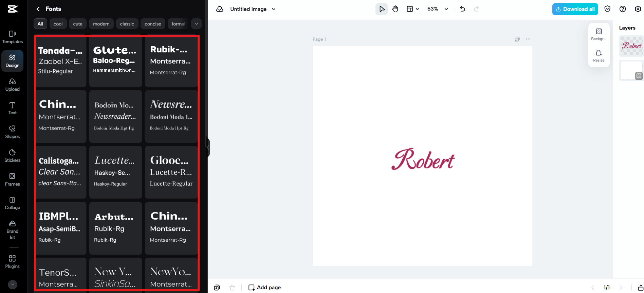This screenshot has width=644, height=293.
Task: Activate the Hand pan tool
Action: (395, 9)
